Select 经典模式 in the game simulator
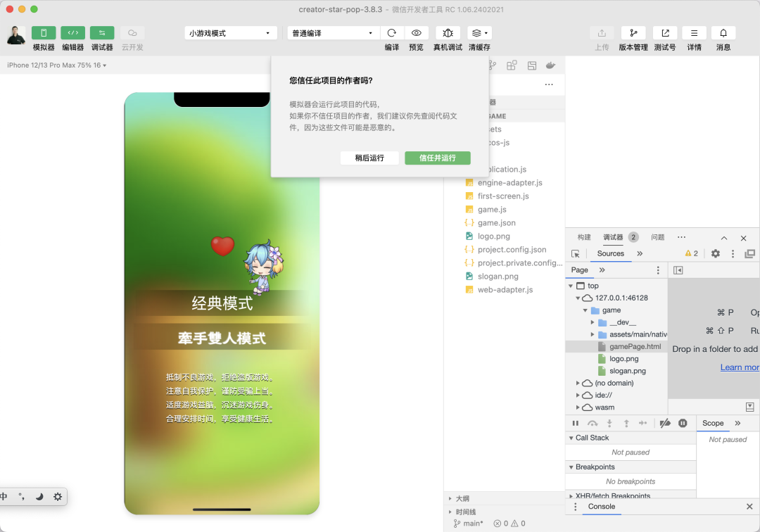 click(x=222, y=303)
